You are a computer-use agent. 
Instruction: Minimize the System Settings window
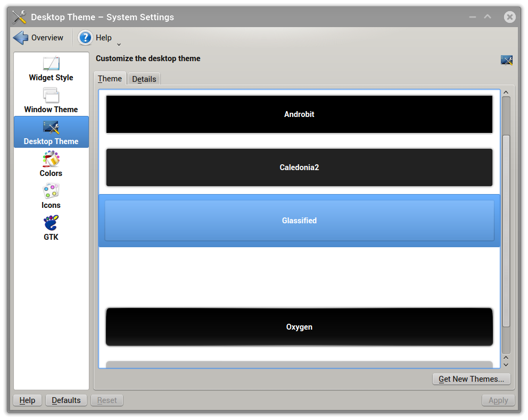(473, 17)
